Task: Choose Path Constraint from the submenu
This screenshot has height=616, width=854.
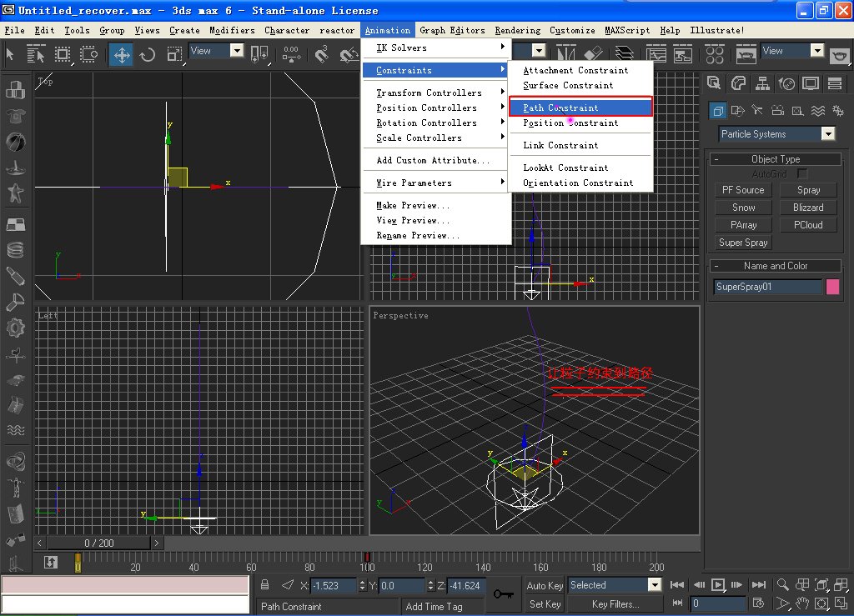Action: click(580, 108)
